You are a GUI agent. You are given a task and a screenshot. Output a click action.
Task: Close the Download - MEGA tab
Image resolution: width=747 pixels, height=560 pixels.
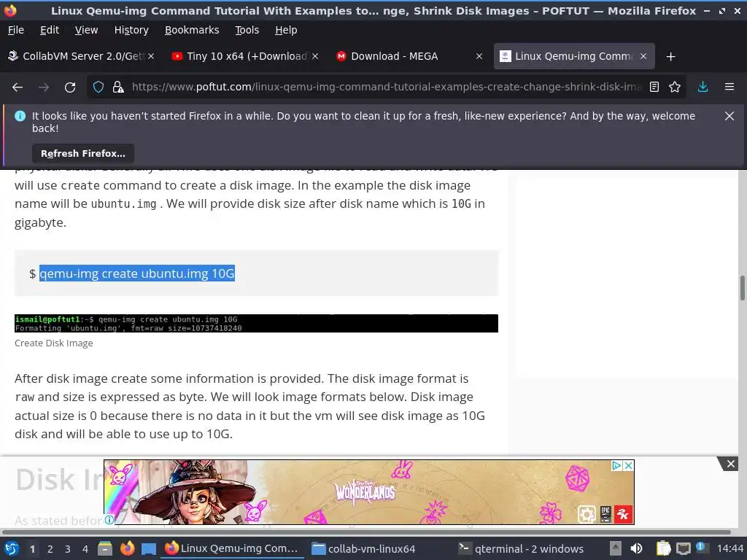pos(479,56)
